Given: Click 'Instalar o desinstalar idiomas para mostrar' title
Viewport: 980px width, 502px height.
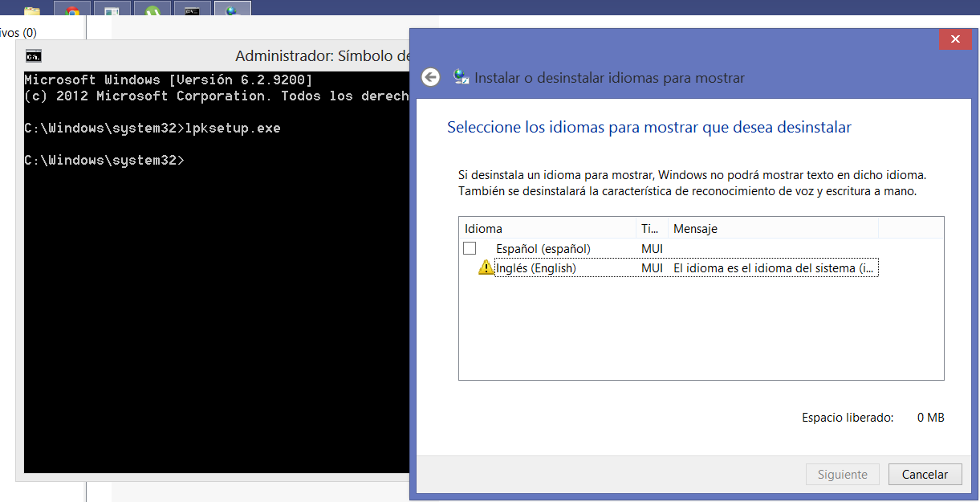Looking at the screenshot, I should tap(610, 78).
